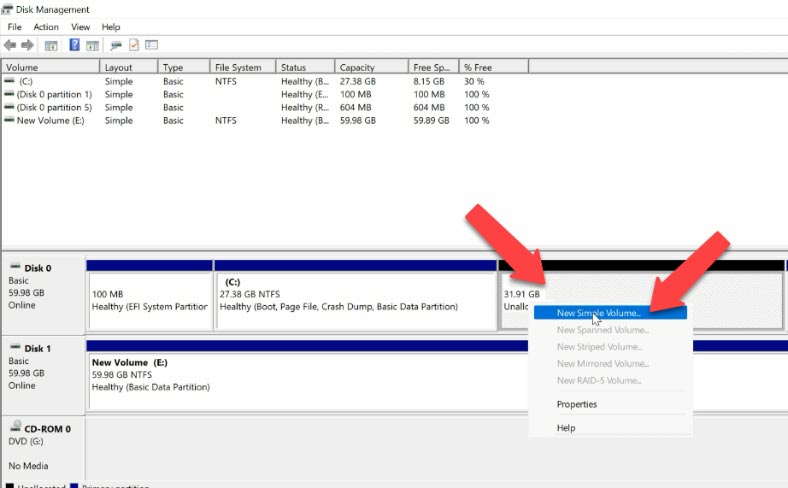This screenshot has height=488, width=788.
Task: Click the CD-ROM 0 disc icon
Action: (x=16, y=426)
